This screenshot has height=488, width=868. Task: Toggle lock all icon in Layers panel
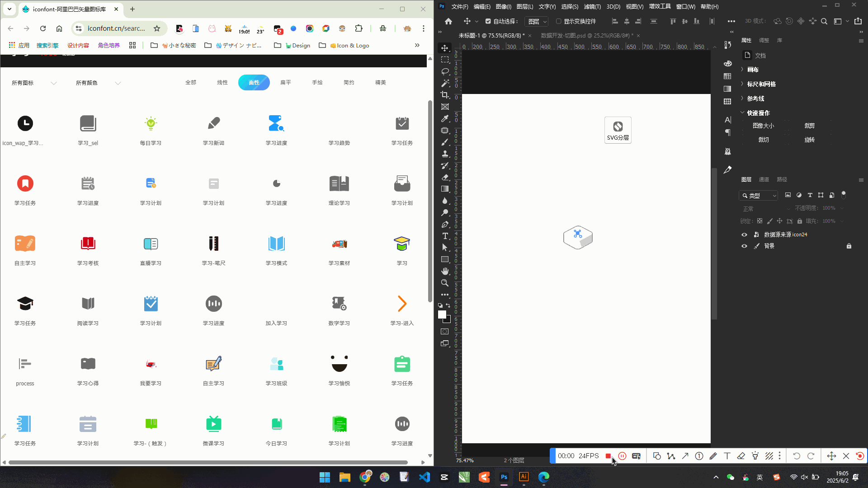coord(799,221)
